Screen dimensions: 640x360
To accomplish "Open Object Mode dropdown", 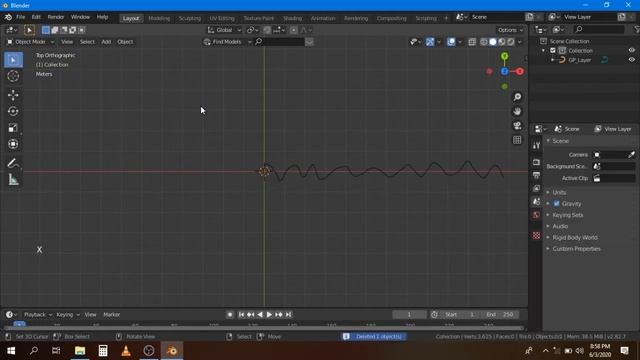I will (31, 42).
